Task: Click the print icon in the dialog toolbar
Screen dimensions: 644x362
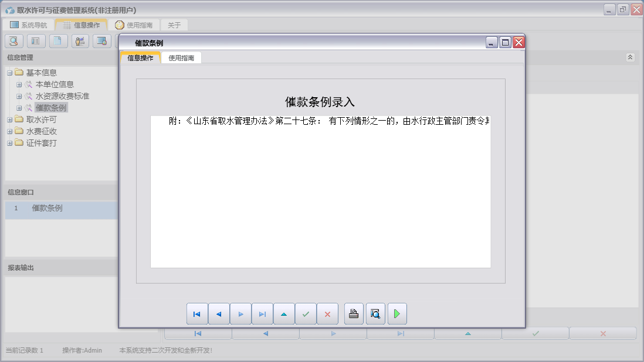Action: (x=354, y=314)
